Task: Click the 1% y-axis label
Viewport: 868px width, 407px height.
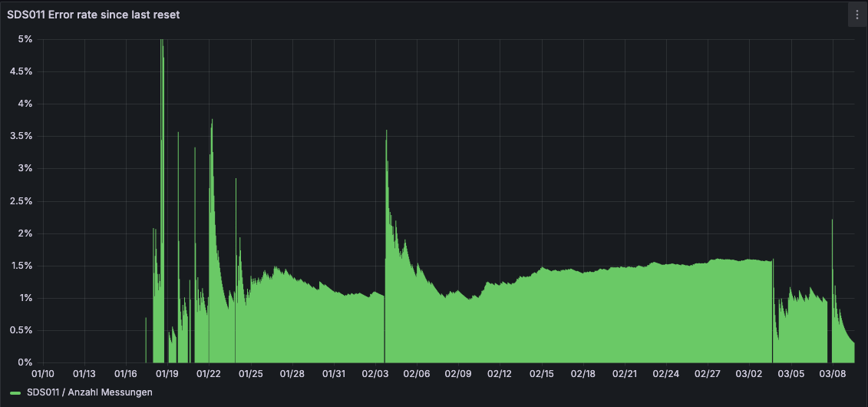Action: tap(26, 298)
